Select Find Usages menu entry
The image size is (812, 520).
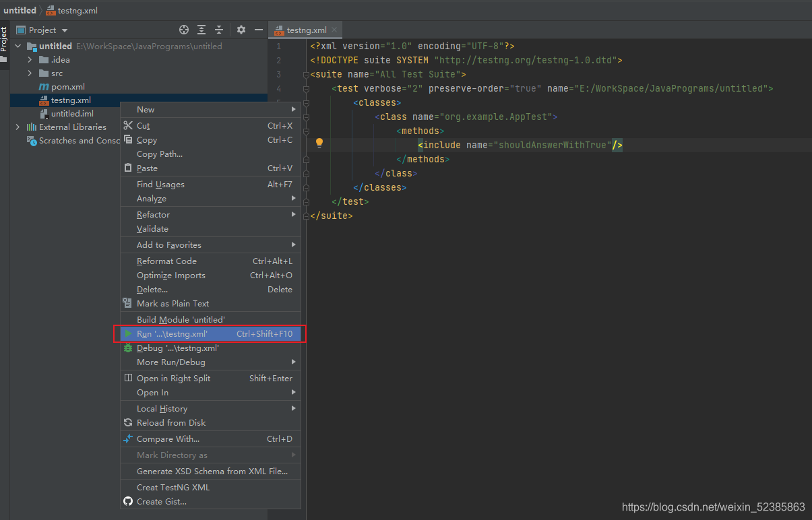210,184
